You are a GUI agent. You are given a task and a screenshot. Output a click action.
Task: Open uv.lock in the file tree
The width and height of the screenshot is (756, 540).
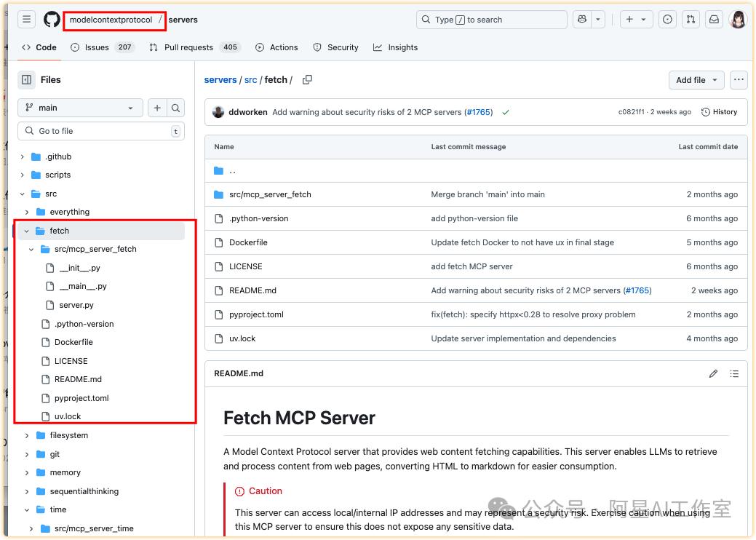tap(68, 416)
